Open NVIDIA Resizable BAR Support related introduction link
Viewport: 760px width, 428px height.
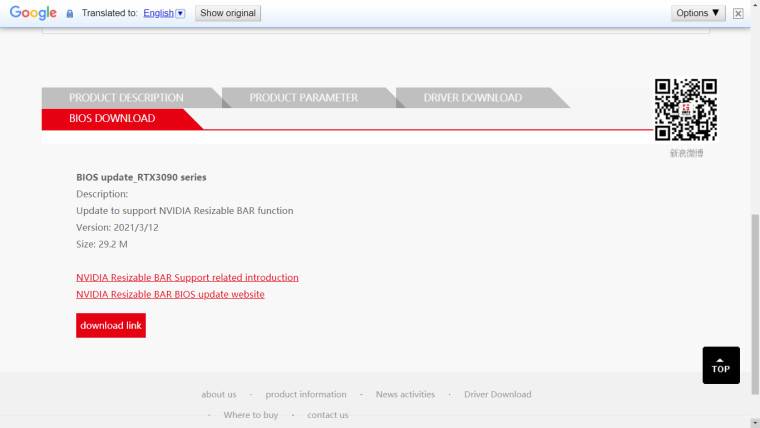click(187, 278)
